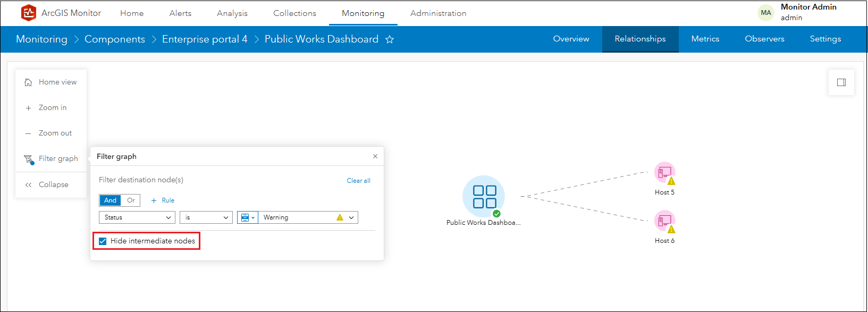Click Public Works Dashboard breadcrumb title
This screenshot has width=868, height=312.
coord(322,39)
